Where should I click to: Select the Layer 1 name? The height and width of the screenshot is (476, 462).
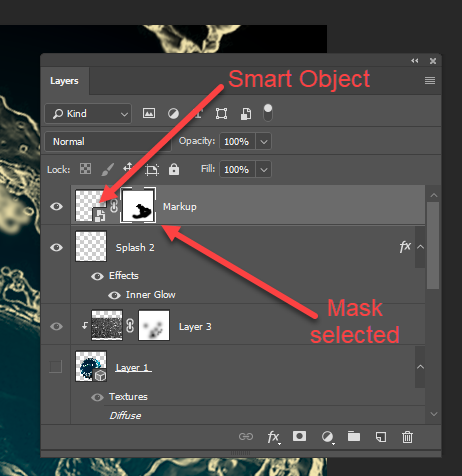coord(133,368)
